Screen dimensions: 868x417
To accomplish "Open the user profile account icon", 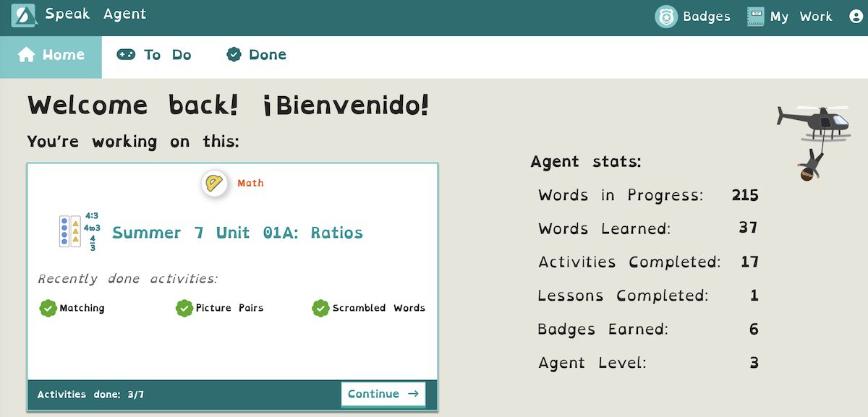I will coord(856,17).
